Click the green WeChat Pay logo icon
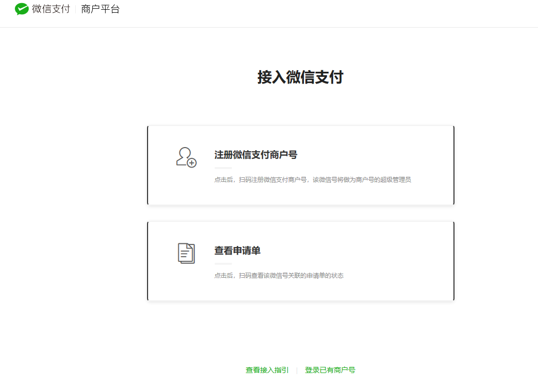 22,9
